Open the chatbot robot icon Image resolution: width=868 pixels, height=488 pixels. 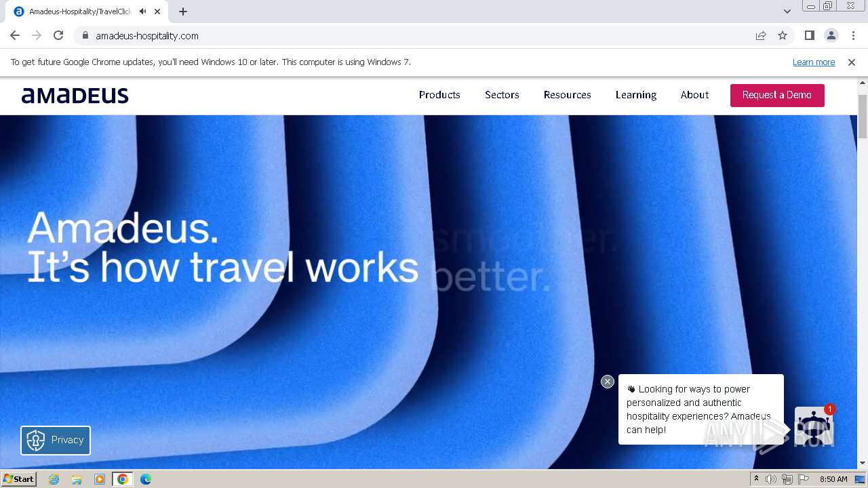pyautogui.click(x=814, y=426)
